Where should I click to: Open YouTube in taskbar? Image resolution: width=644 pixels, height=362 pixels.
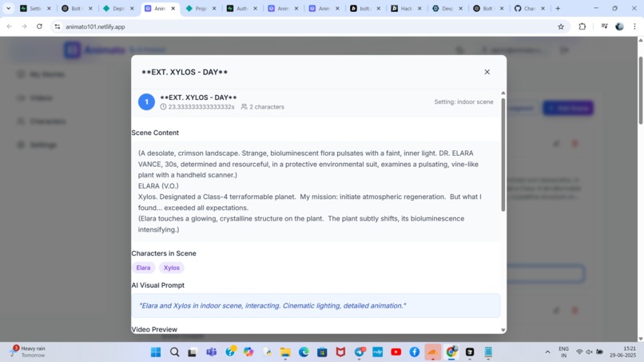pyautogui.click(x=396, y=352)
